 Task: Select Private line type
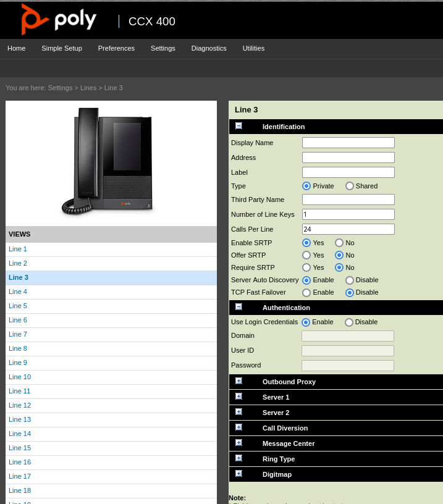click(306, 186)
